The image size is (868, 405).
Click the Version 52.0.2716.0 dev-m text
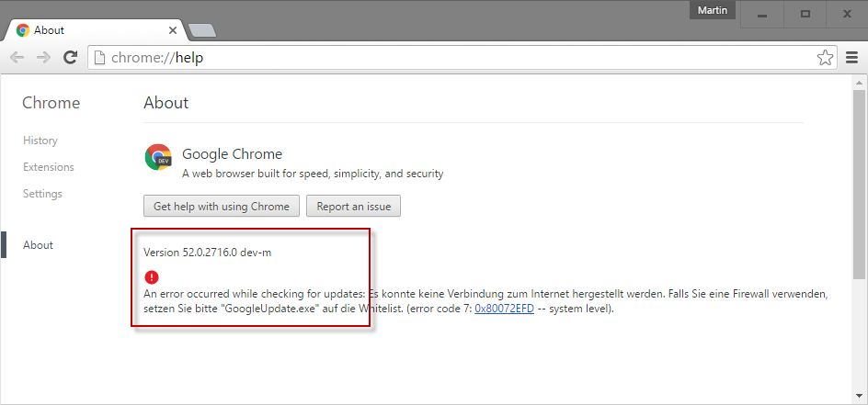point(208,253)
